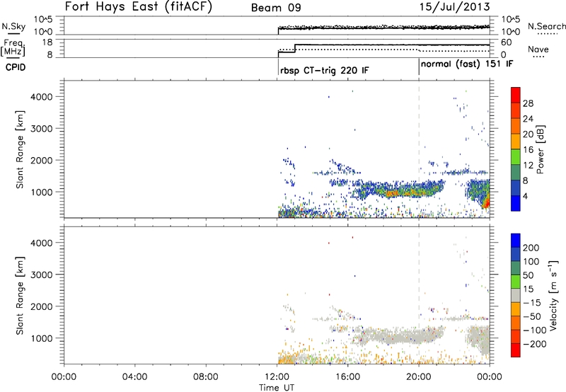Click the 'Slant Range [km]' label of power panel
Viewport: 566px width, 392px height.
point(20,149)
